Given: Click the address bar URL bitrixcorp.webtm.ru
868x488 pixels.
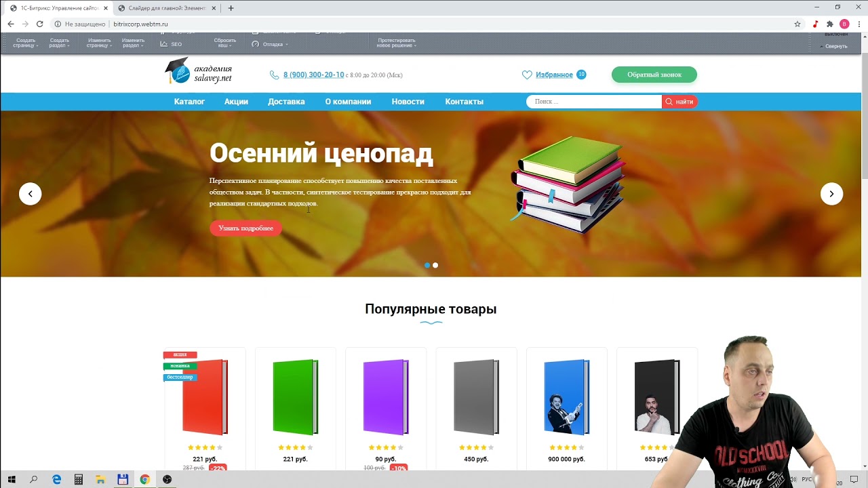Looking at the screenshot, I should (x=140, y=24).
